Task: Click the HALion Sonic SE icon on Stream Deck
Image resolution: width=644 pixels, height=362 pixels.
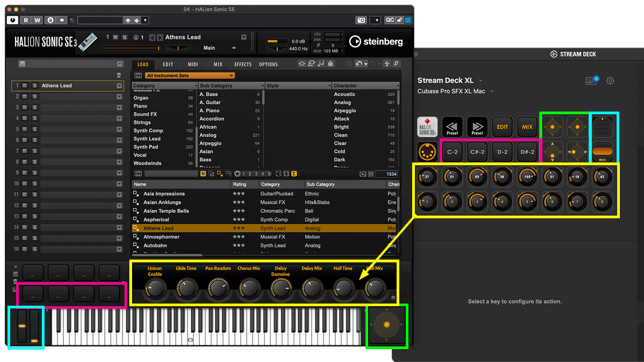Action: tap(427, 127)
